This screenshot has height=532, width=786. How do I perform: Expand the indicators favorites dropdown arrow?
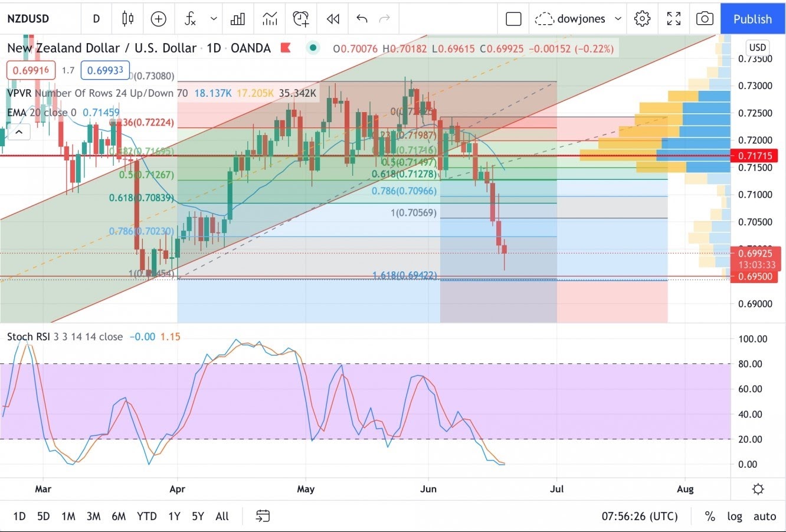(214, 19)
